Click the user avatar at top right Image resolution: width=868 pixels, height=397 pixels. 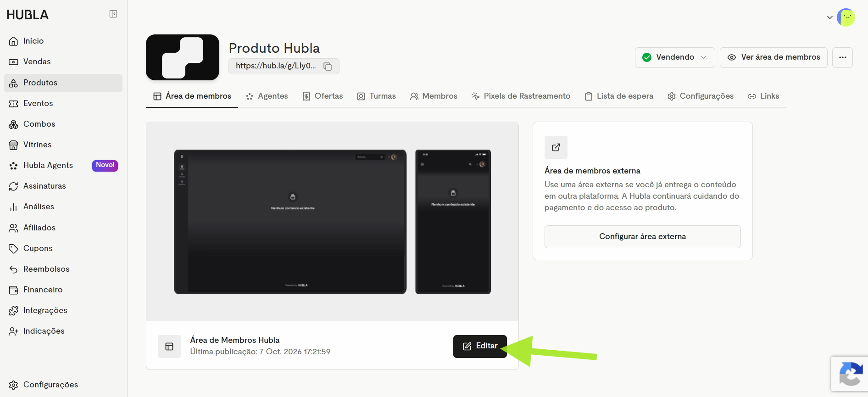[846, 17]
